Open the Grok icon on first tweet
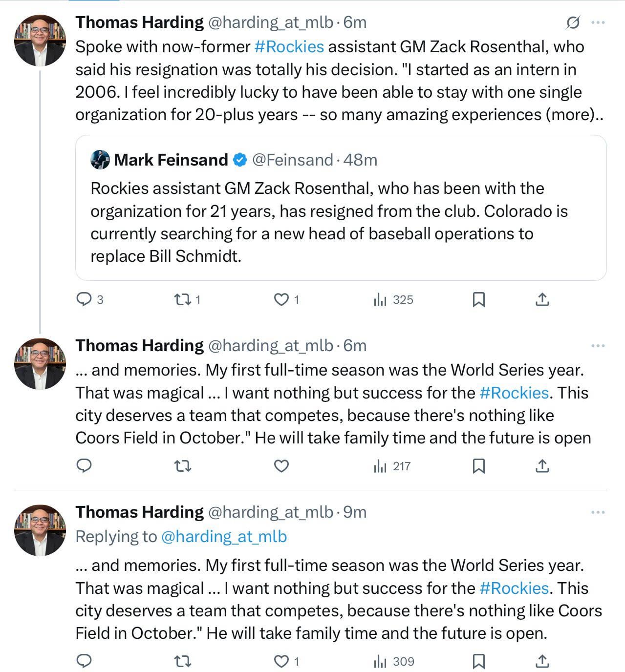625x672 pixels. click(x=573, y=22)
